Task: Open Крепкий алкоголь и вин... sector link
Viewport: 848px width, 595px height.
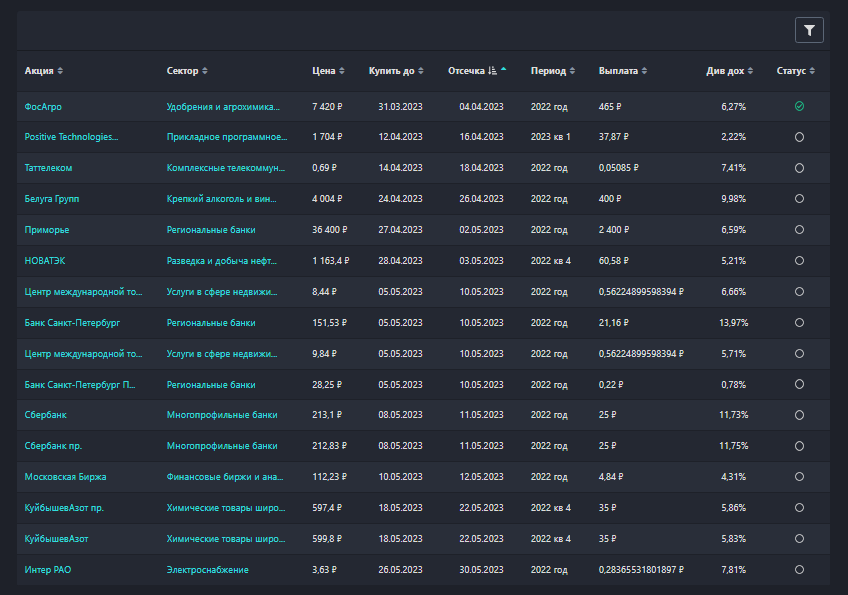Action: (x=222, y=199)
